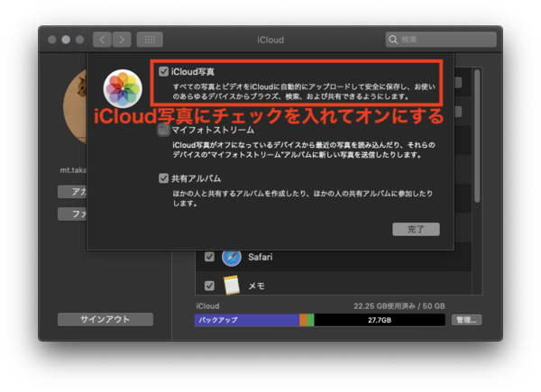Focus the 検索 search field

coord(441,40)
